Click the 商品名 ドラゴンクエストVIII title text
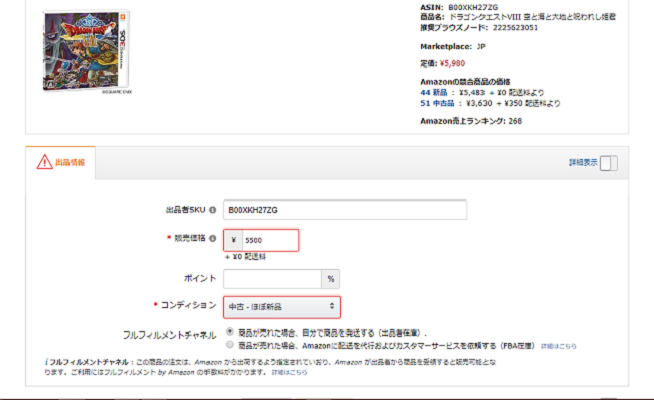This screenshot has height=400, width=654. (x=518, y=17)
